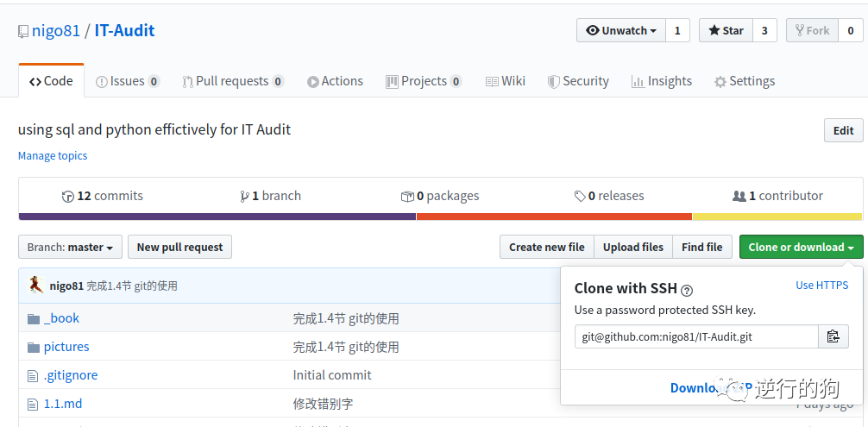
Task: View the 1 branch list
Action: (271, 196)
